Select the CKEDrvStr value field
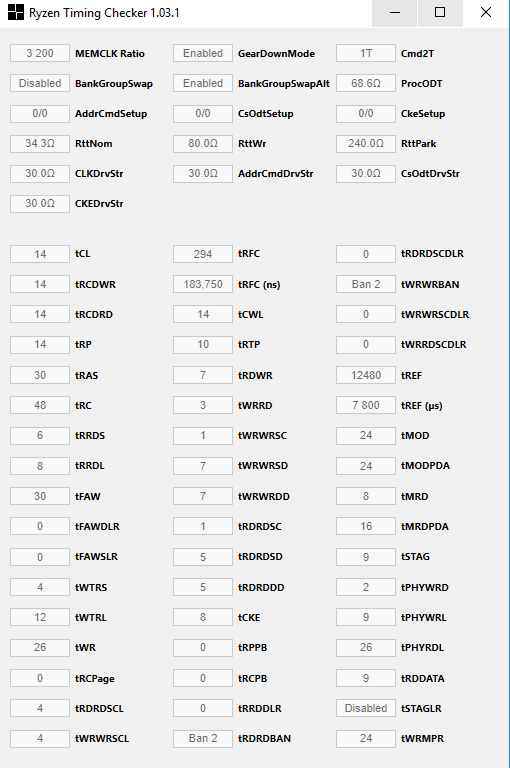 40,203
